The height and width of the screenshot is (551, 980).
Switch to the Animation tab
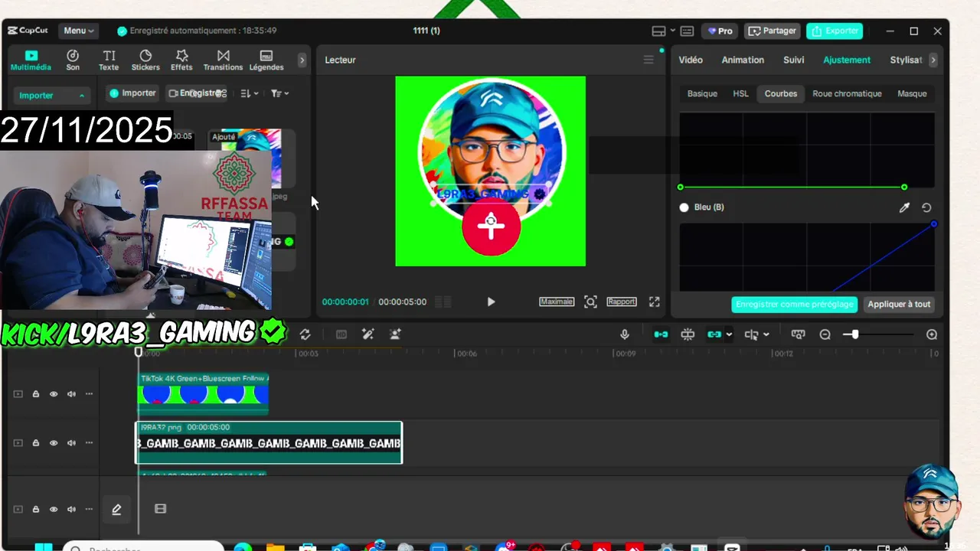pyautogui.click(x=743, y=60)
